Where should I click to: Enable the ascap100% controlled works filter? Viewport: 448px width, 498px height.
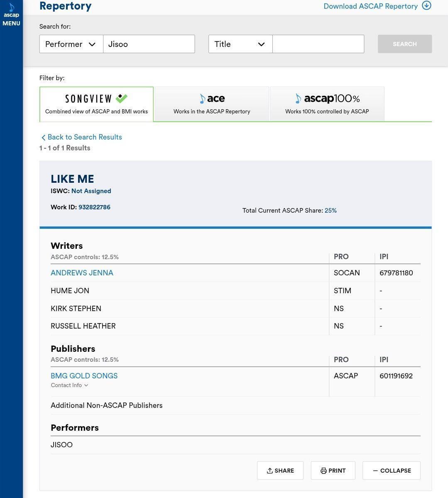tap(327, 104)
